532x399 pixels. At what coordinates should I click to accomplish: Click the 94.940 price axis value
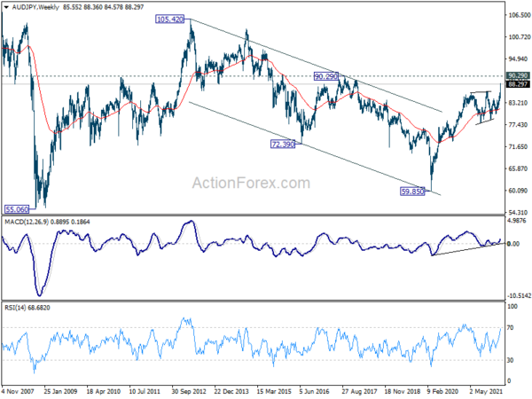[518, 59]
